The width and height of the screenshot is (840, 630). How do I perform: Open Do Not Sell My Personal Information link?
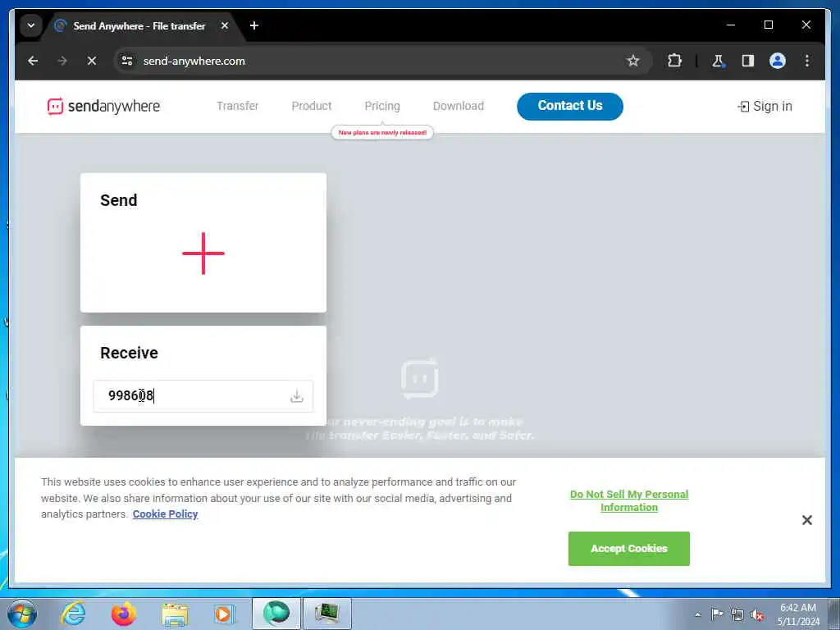click(x=629, y=501)
